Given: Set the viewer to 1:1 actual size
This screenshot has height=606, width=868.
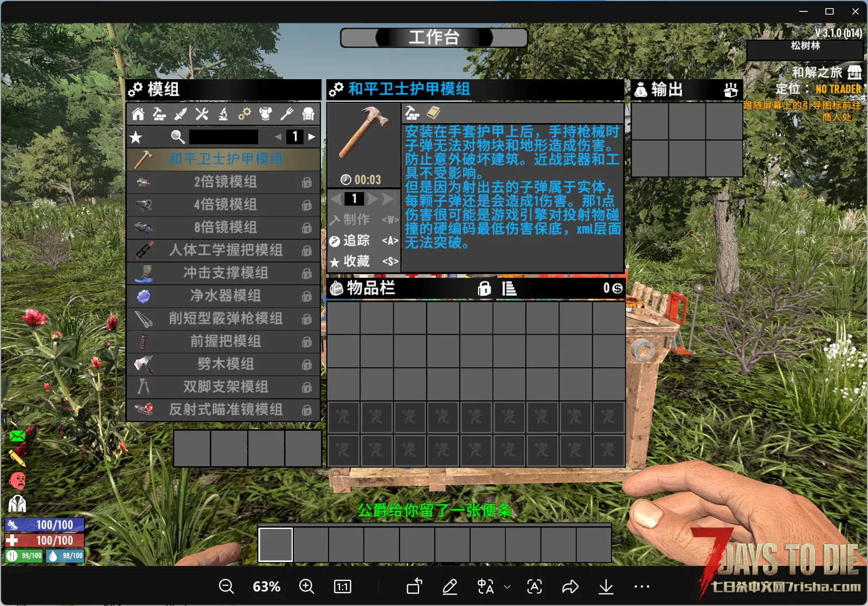Looking at the screenshot, I should 343,586.
